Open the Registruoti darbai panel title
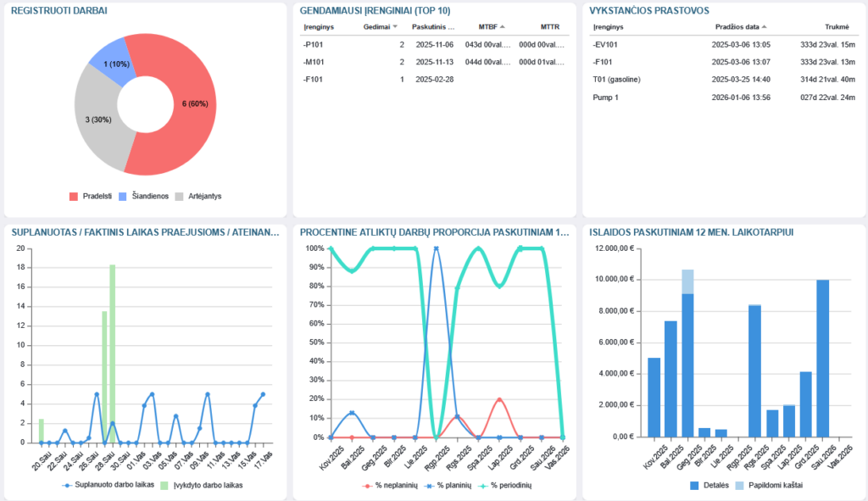Screen dimensions: 868x501 click(x=58, y=10)
